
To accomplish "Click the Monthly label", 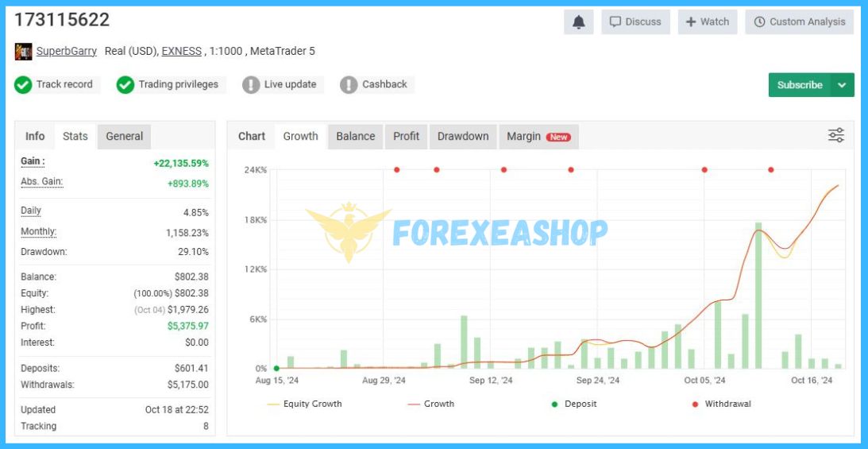I will click(39, 232).
